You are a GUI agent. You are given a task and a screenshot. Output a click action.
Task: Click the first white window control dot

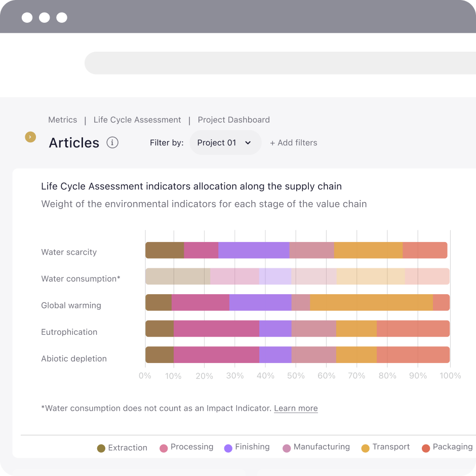(27, 18)
